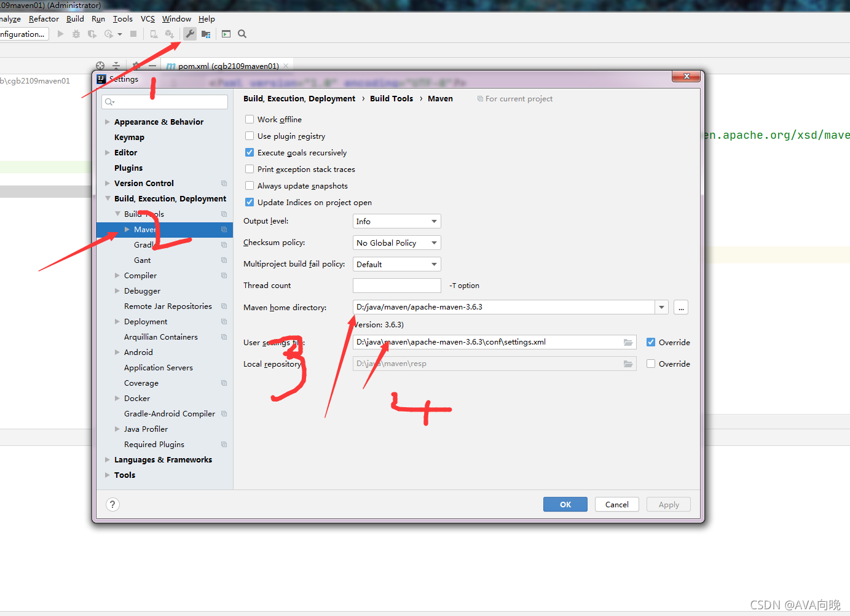Click the Search Everywhere magnifier icon
This screenshot has width=850, height=616.
[x=242, y=34]
